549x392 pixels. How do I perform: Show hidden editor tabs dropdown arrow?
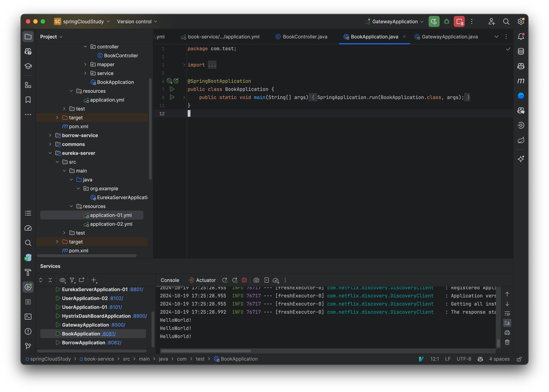496,37
